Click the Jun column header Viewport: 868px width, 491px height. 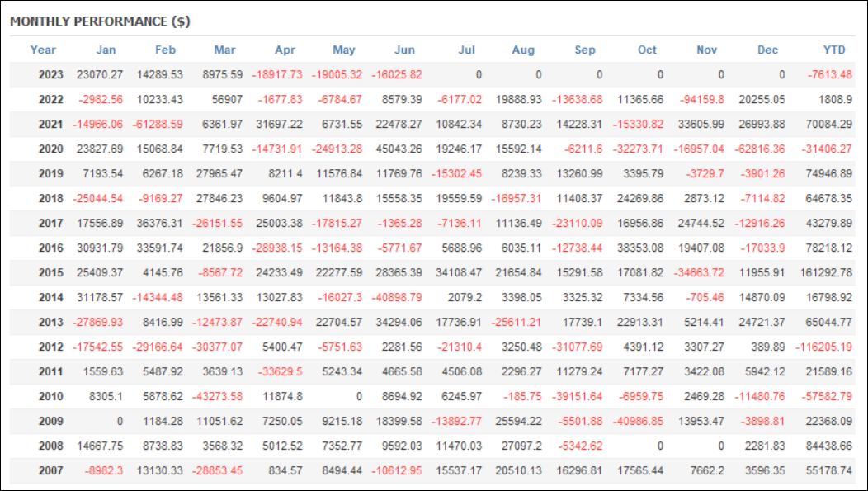[404, 50]
